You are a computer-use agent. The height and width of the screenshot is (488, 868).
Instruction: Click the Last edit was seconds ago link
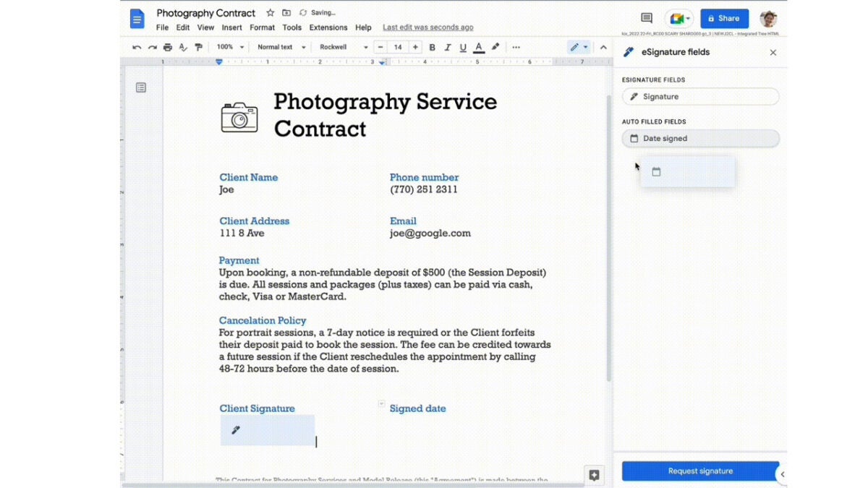tap(427, 27)
